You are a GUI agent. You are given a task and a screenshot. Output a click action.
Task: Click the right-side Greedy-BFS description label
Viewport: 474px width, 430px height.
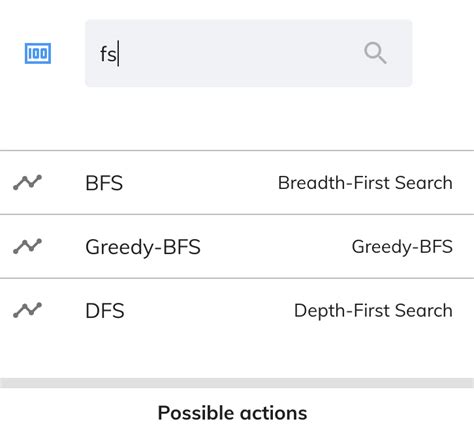click(x=402, y=247)
